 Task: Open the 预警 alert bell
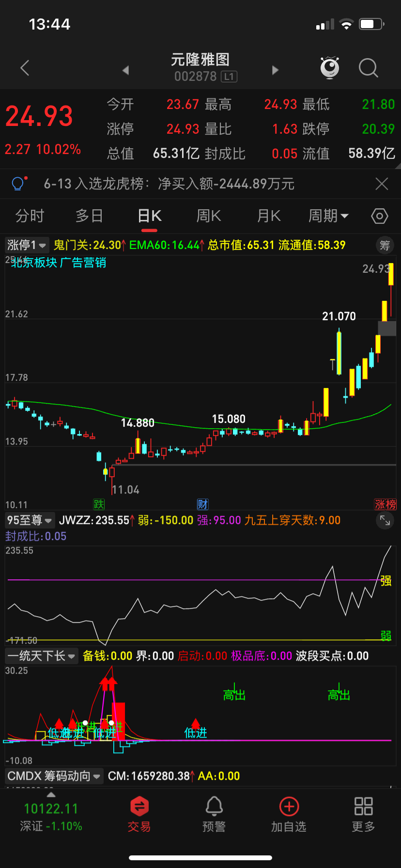tap(214, 815)
